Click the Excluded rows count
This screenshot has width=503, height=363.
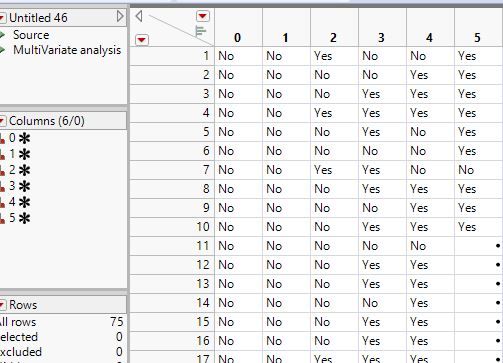(119, 352)
